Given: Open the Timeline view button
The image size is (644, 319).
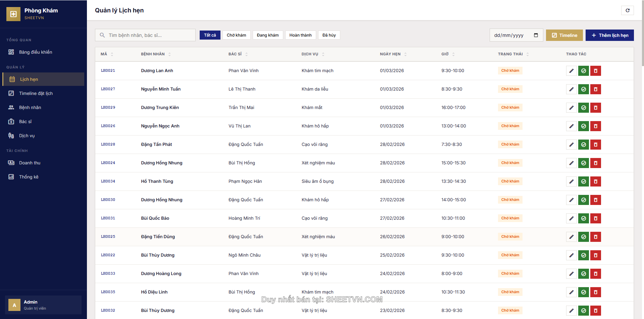Looking at the screenshot, I should pyautogui.click(x=564, y=35).
